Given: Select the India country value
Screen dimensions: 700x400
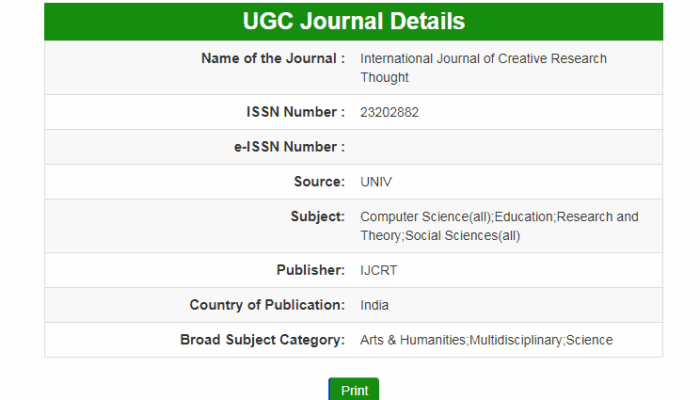Looking at the screenshot, I should click(x=374, y=305).
